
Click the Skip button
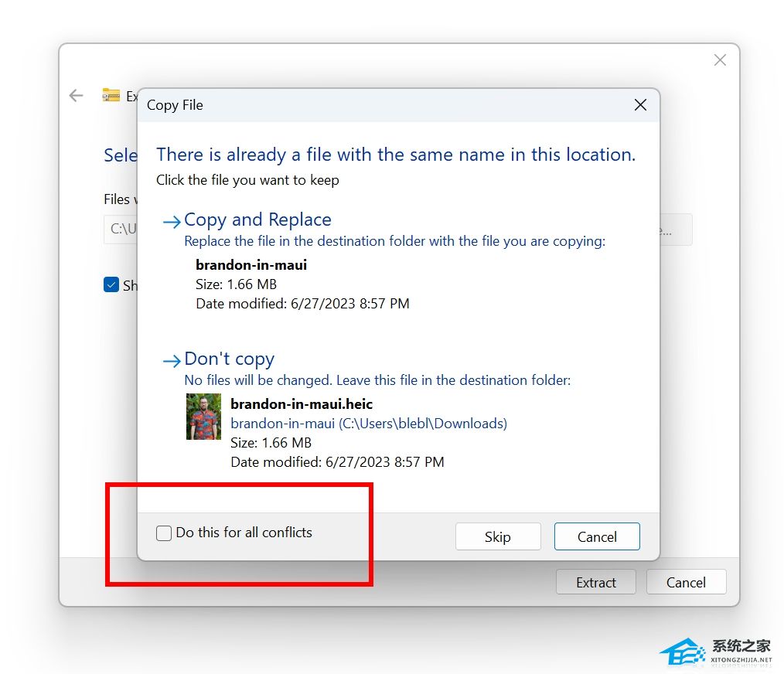498,536
